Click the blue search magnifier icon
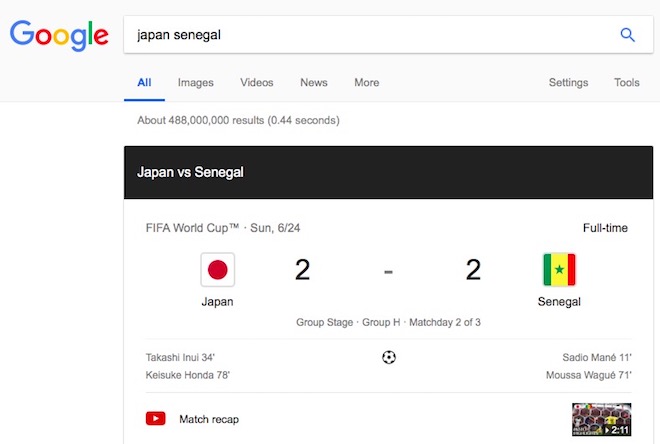The width and height of the screenshot is (660, 444). click(x=627, y=35)
